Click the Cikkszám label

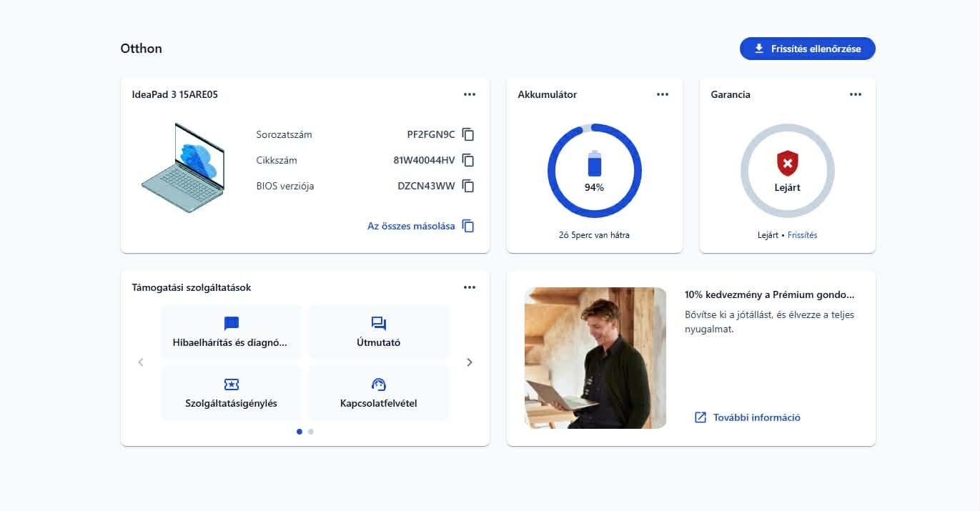click(x=277, y=160)
